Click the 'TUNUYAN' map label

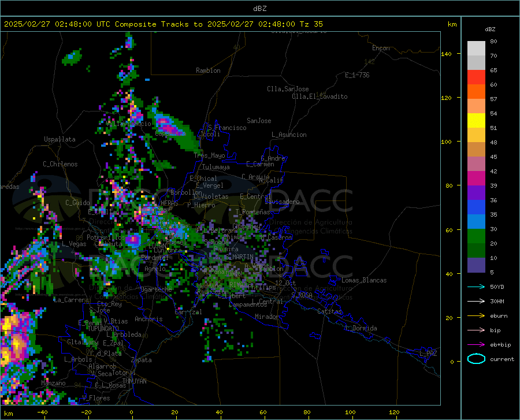[134, 381]
